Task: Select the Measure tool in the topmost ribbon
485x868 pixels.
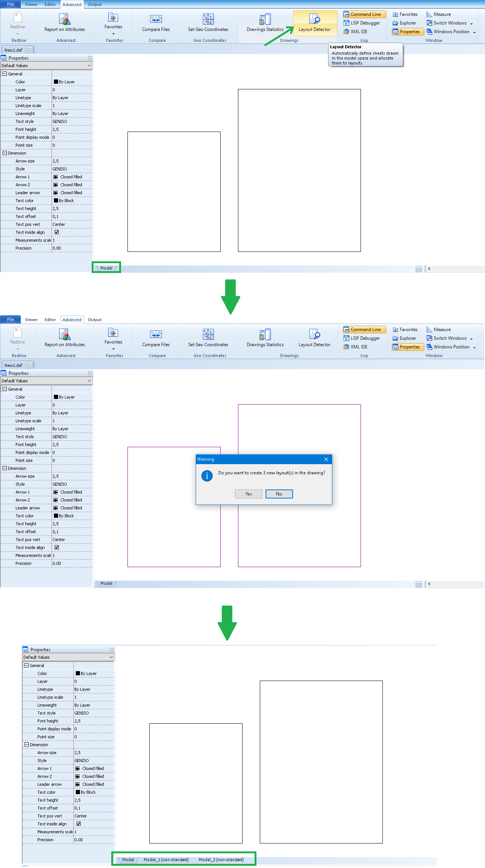Action: [439, 14]
